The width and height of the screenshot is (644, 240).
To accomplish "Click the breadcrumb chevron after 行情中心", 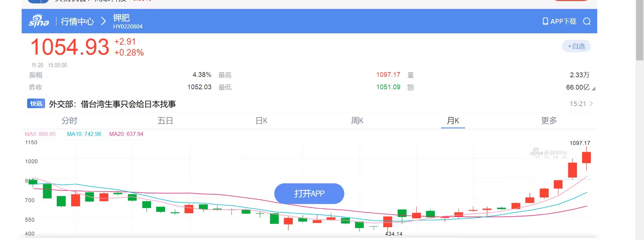I will click(104, 21).
